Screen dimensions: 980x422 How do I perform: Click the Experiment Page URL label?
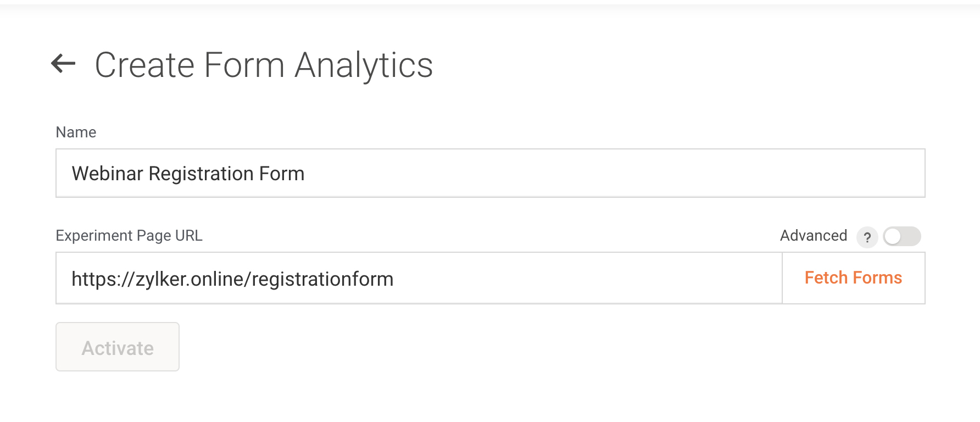click(129, 236)
